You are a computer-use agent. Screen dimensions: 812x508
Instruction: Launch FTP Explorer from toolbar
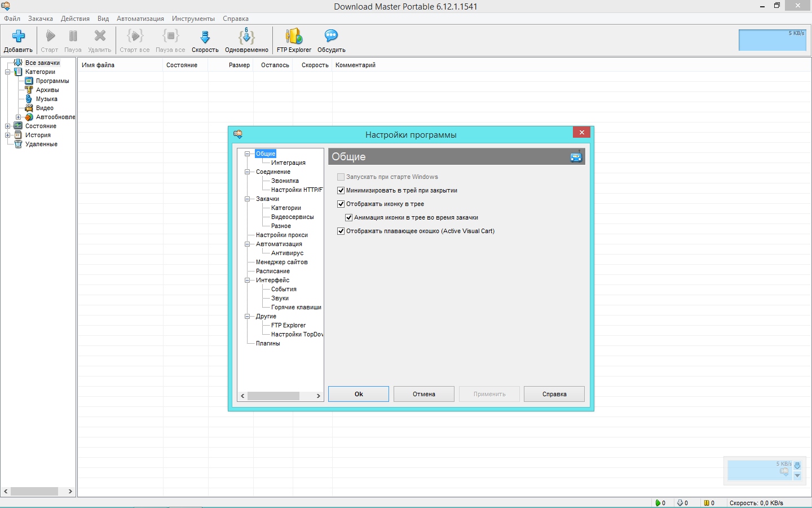(294, 36)
